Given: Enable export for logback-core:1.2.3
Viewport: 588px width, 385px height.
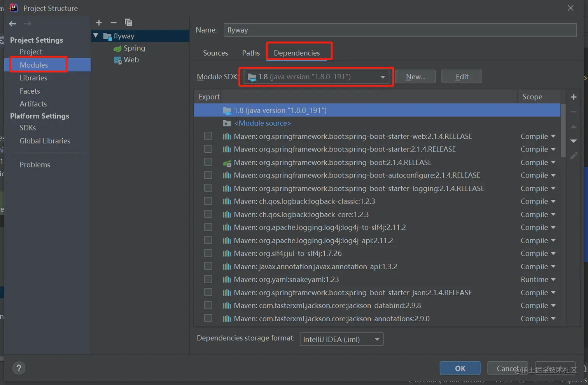Looking at the screenshot, I should tap(208, 214).
